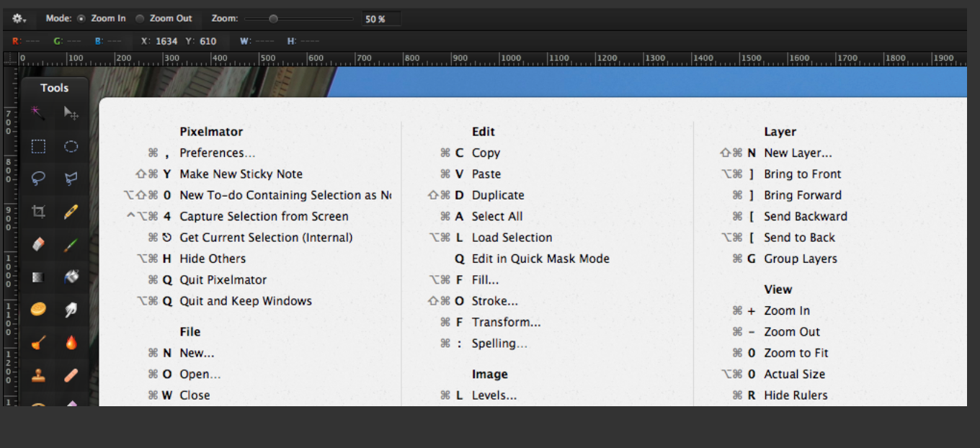Activate the Gradient tool

coord(38,277)
